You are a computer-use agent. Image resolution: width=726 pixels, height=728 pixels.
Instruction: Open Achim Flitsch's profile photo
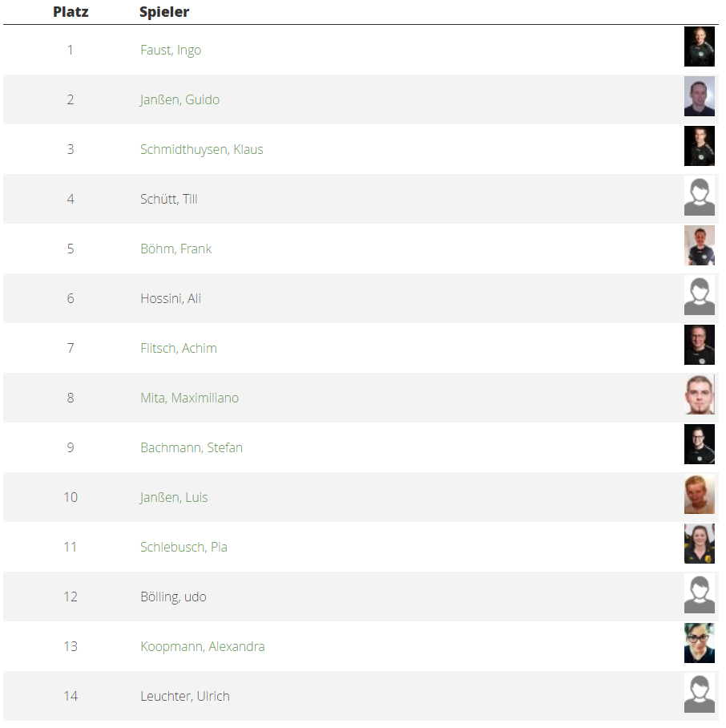coord(699,345)
